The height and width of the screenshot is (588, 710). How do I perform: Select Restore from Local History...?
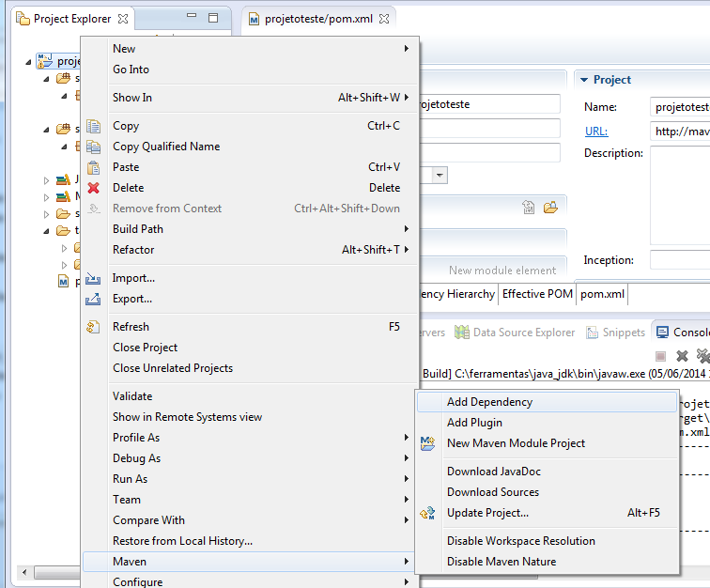[x=250, y=541]
